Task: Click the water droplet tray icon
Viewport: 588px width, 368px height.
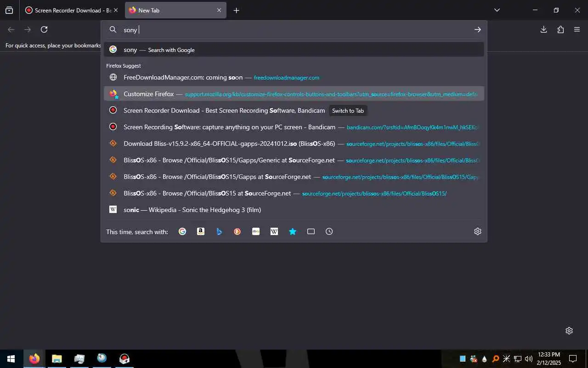Action: [x=485, y=359]
